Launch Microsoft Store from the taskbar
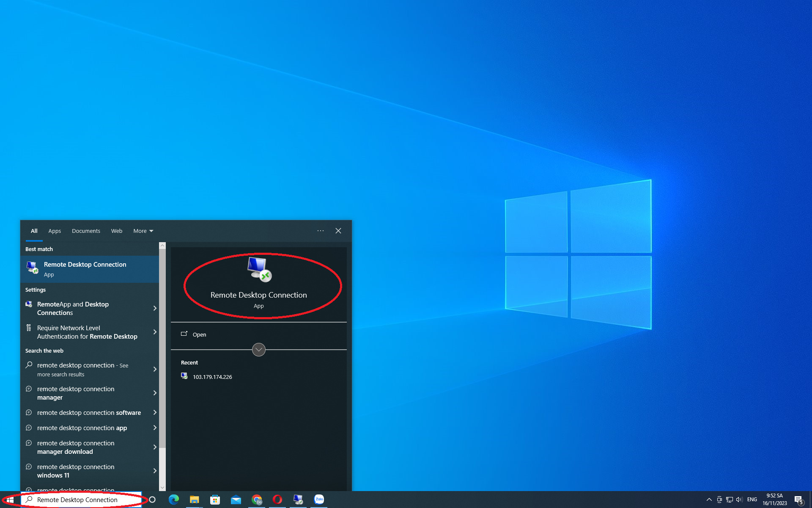 pyautogui.click(x=215, y=500)
